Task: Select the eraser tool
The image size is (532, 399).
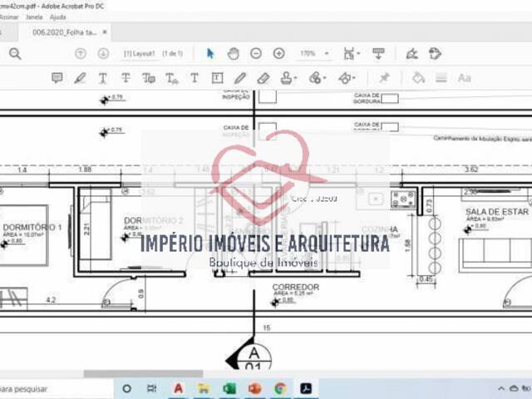Action: pyautogui.click(x=264, y=78)
